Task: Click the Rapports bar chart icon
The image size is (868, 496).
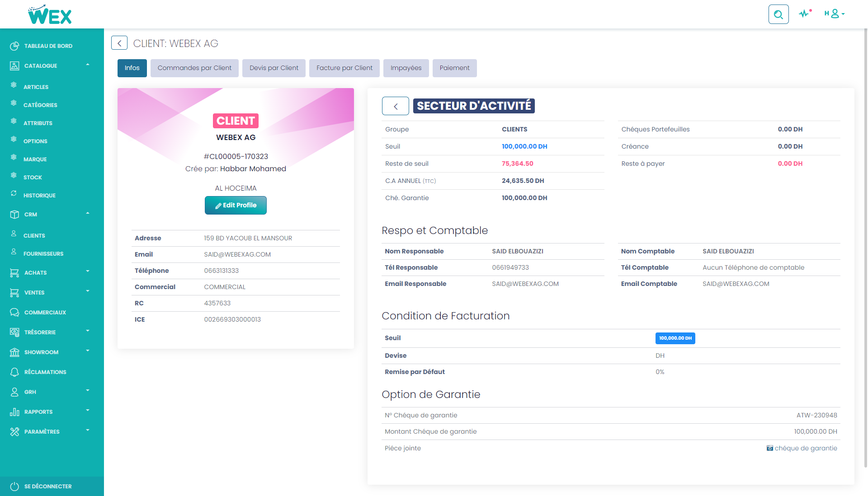Action: coord(14,412)
